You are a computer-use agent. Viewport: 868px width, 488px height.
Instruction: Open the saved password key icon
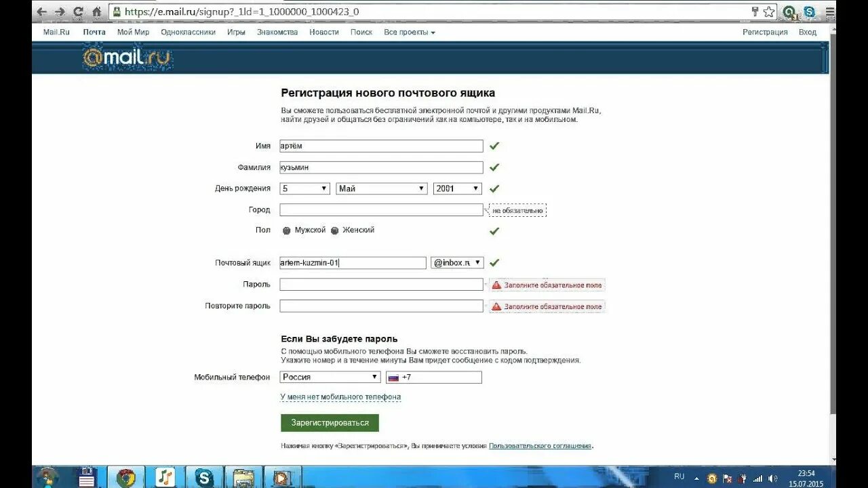coord(755,12)
